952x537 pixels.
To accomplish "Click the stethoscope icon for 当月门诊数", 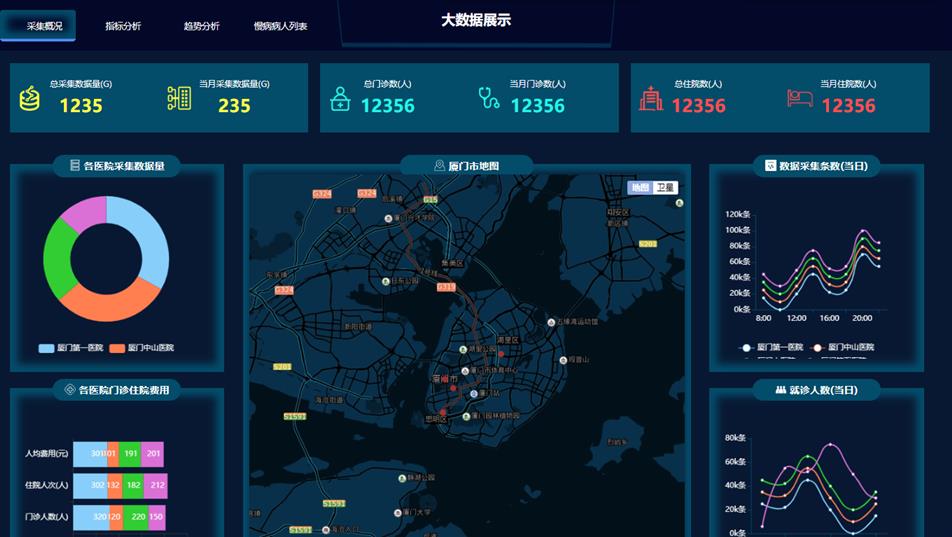I will tap(489, 98).
